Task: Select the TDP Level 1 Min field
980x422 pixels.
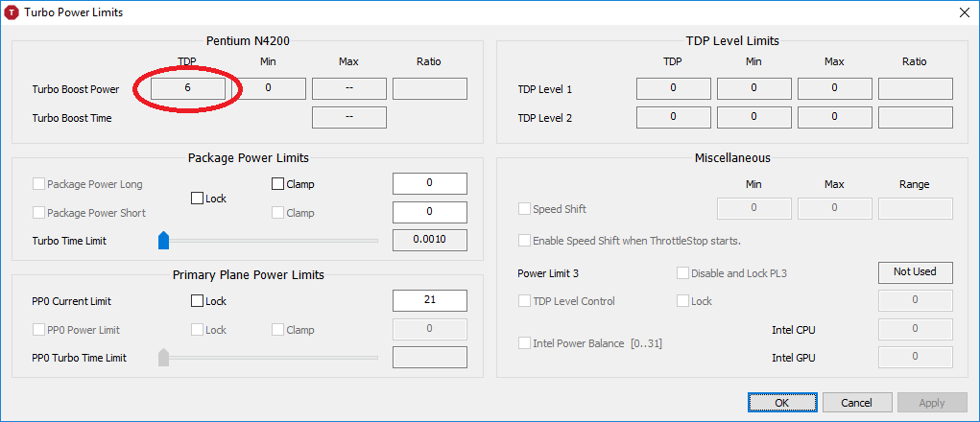Action: [x=754, y=89]
